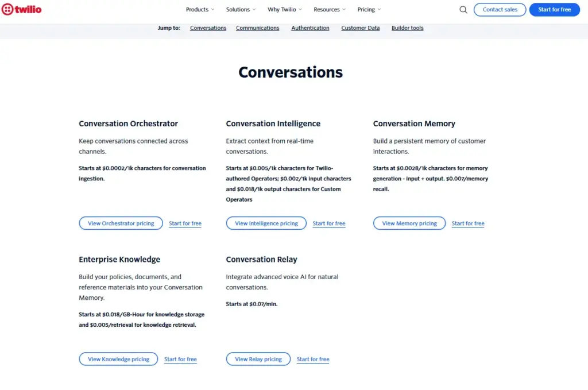Select the Conversation Memory heading

(414, 123)
